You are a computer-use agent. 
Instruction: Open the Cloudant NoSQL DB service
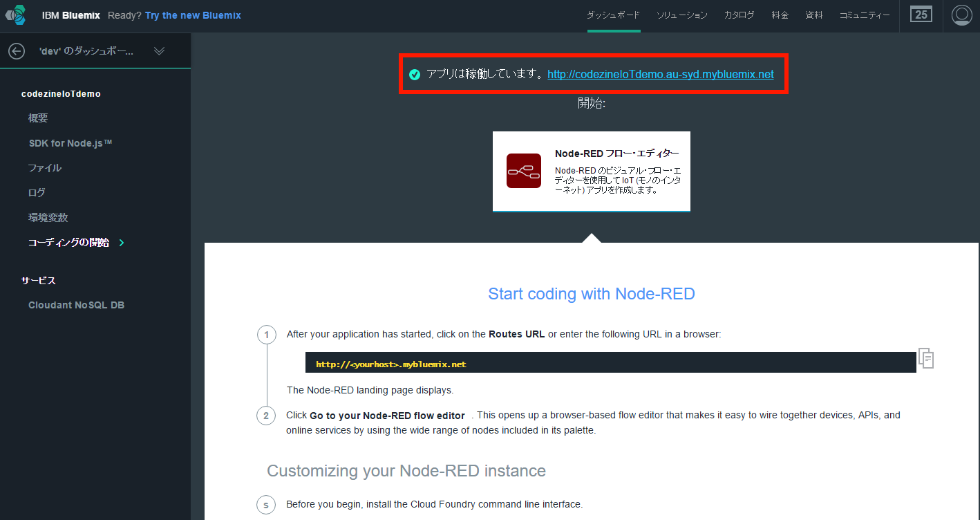point(76,305)
